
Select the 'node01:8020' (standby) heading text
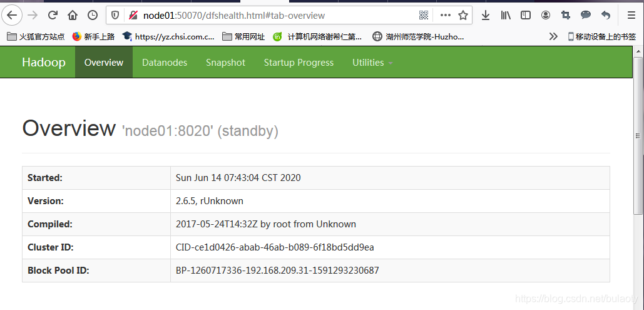(x=200, y=131)
